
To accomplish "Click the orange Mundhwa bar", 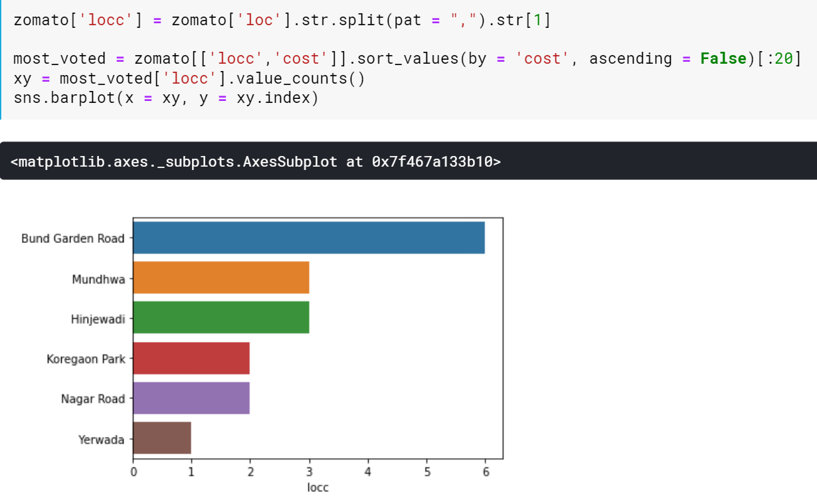I will click(221, 278).
